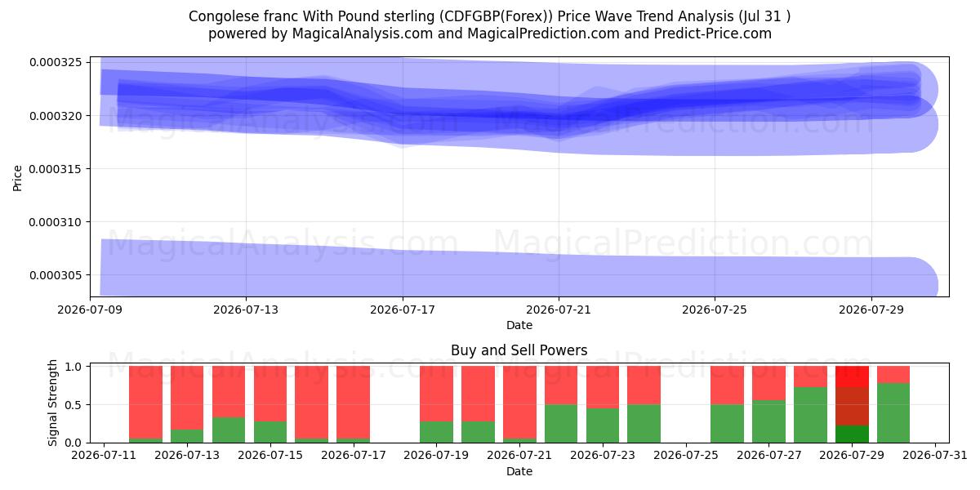Click powers chart date tick 2026-07-15
The height and width of the screenshot is (490, 980).
click(x=270, y=456)
